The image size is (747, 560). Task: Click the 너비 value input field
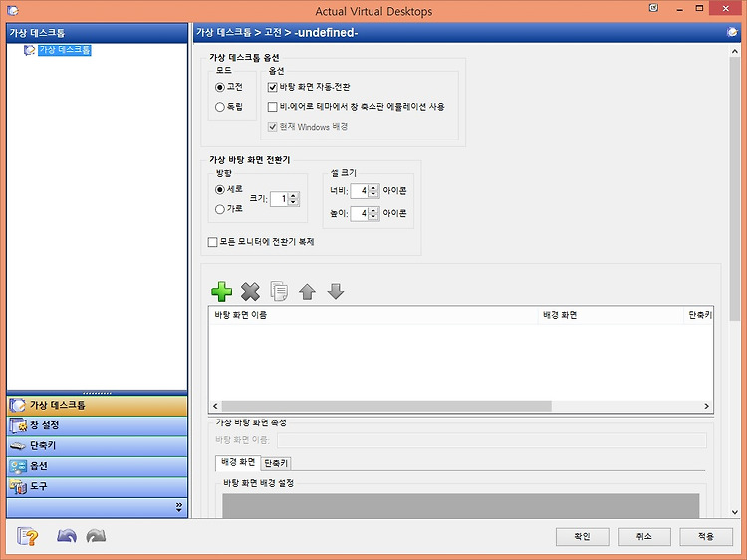pyautogui.click(x=360, y=191)
